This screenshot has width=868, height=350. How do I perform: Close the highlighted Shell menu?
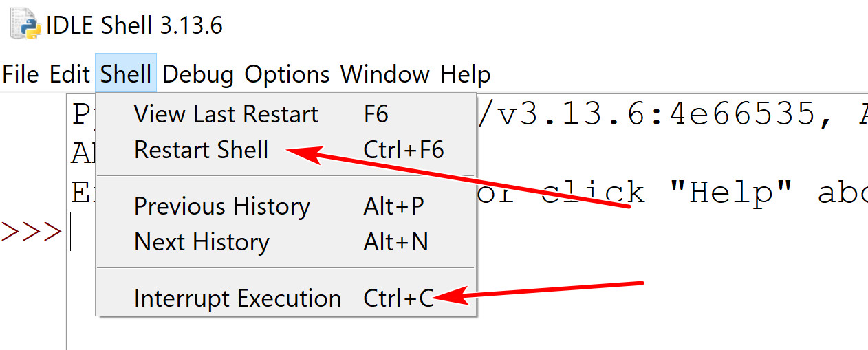pyautogui.click(x=126, y=74)
